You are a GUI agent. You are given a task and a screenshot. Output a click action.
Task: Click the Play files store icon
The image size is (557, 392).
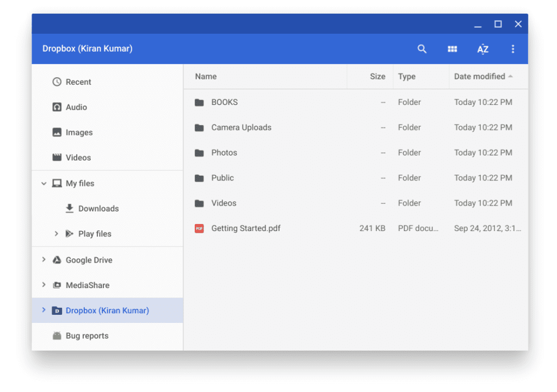(x=70, y=234)
